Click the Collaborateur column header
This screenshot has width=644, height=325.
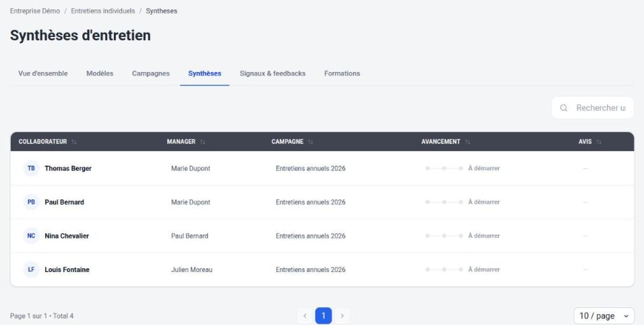tap(43, 141)
